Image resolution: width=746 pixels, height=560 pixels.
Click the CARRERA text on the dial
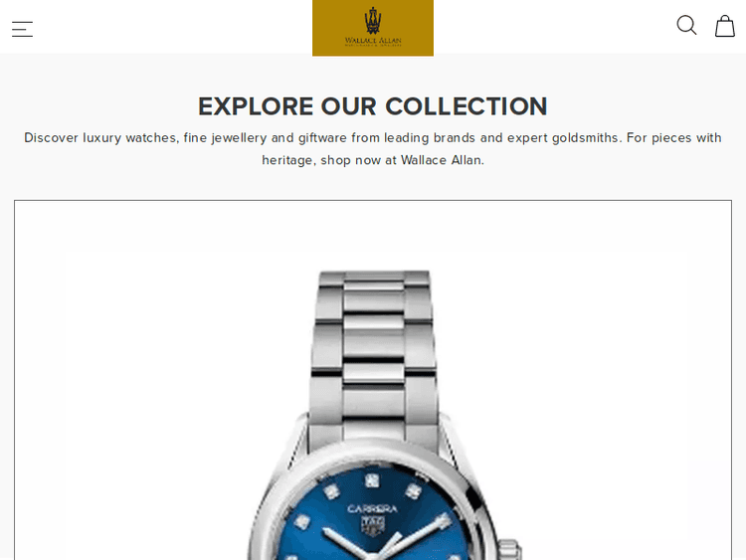(373, 508)
